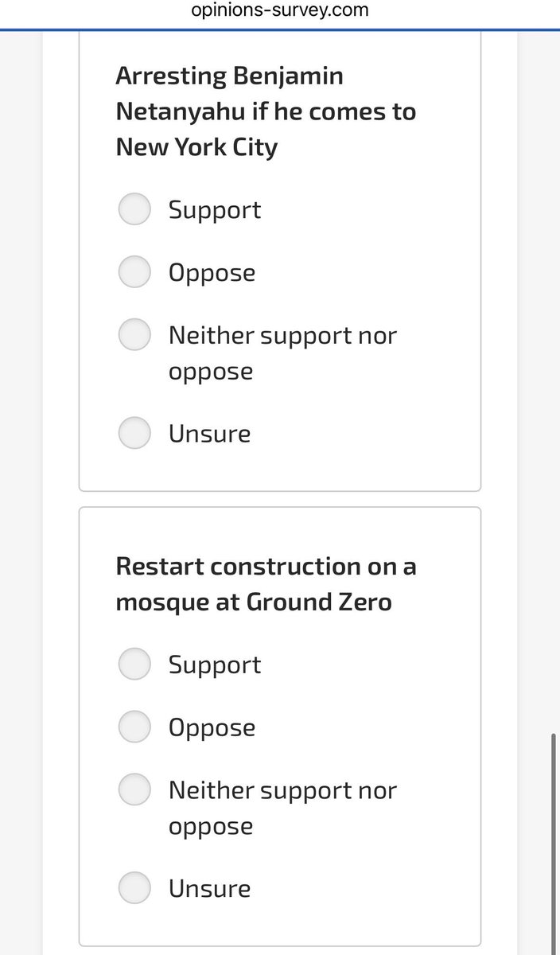Click the 'Restart construction on a mosque' heading
560x955 pixels.
[x=266, y=584]
